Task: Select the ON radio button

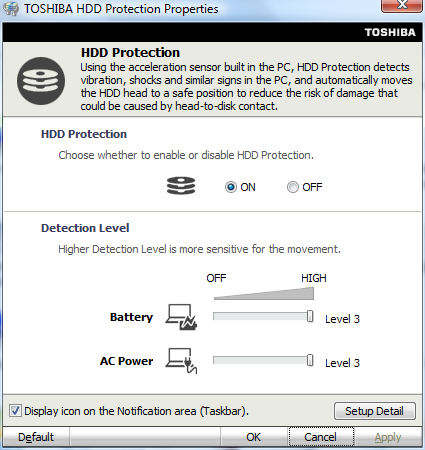Action: click(231, 187)
